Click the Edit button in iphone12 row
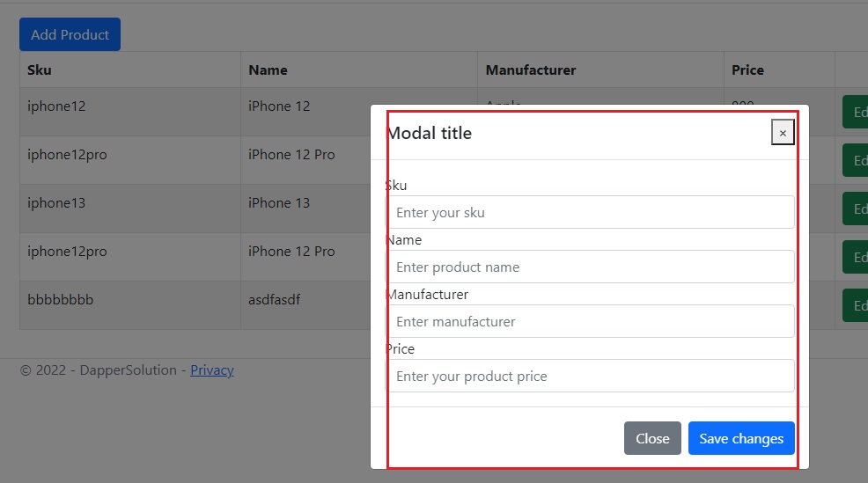 tap(856, 112)
